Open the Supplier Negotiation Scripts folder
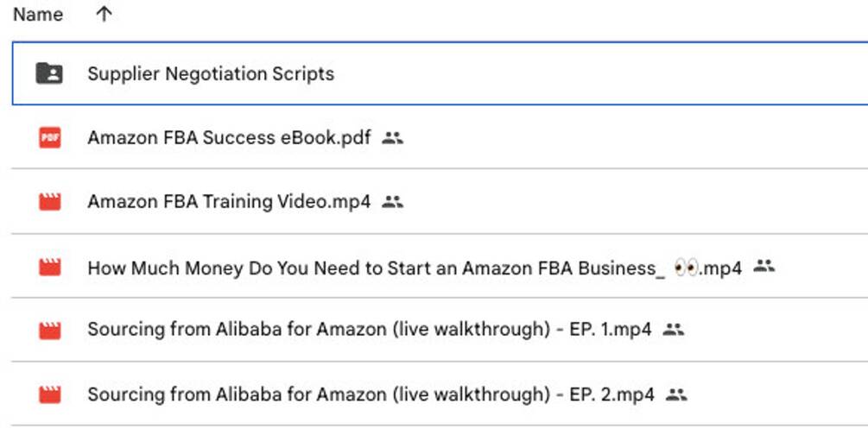Image resolution: width=868 pixels, height=429 pixels. point(211,73)
